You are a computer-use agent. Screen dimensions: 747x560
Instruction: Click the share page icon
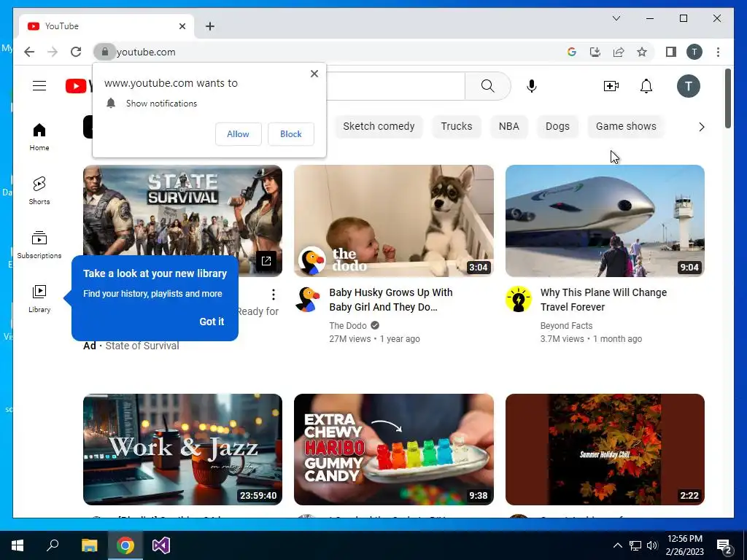point(619,52)
